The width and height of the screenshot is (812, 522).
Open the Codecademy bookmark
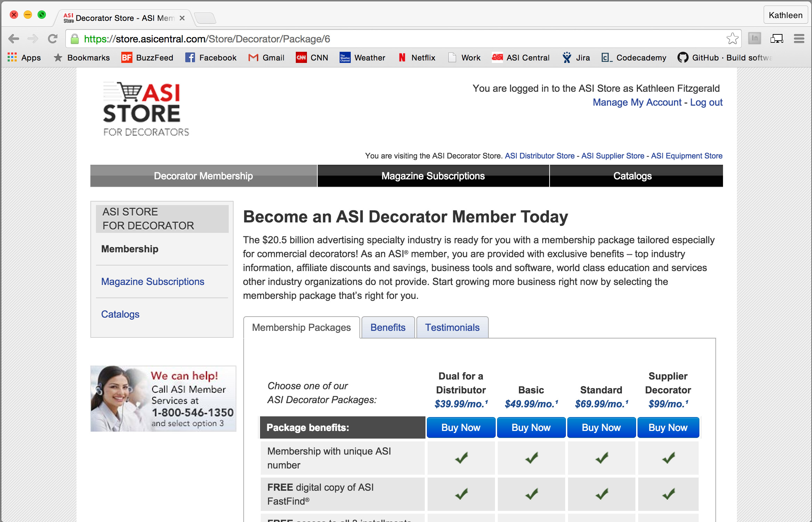pyautogui.click(x=634, y=58)
